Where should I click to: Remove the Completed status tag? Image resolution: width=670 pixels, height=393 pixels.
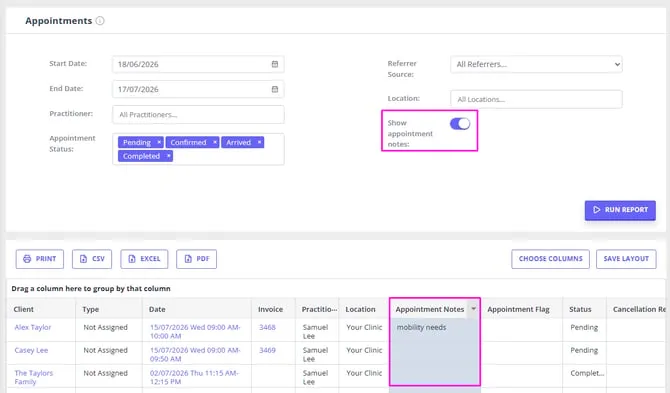click(x=169, y=156)
